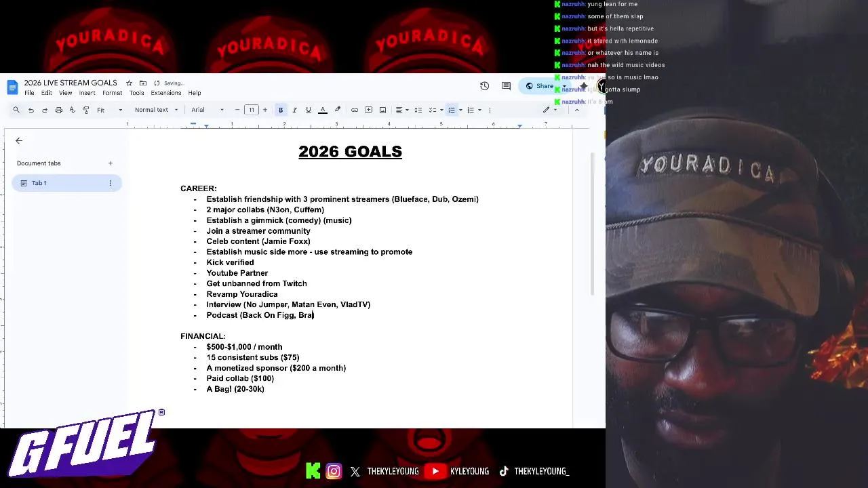This screenshot has height=488, width=868.
Task: Click the Spelling and grammar check icon
Action: click(72, 110)
